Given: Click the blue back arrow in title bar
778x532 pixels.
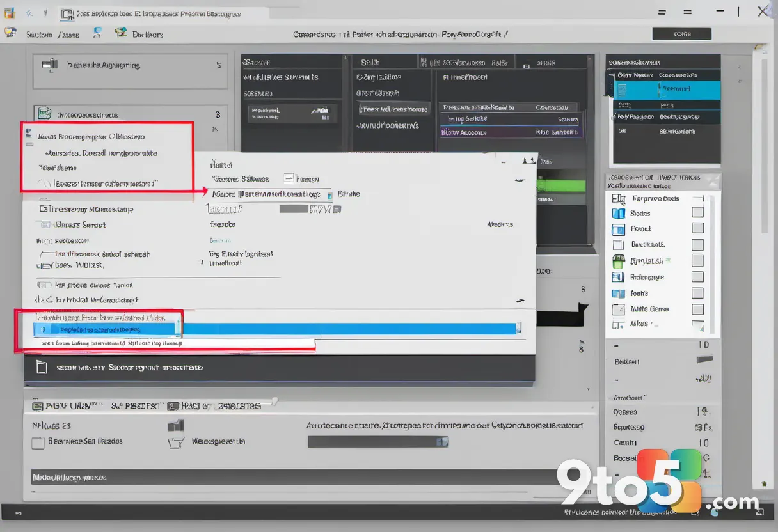Looking at the screenshot, I should pyautogui.click(x=30, y=13).
